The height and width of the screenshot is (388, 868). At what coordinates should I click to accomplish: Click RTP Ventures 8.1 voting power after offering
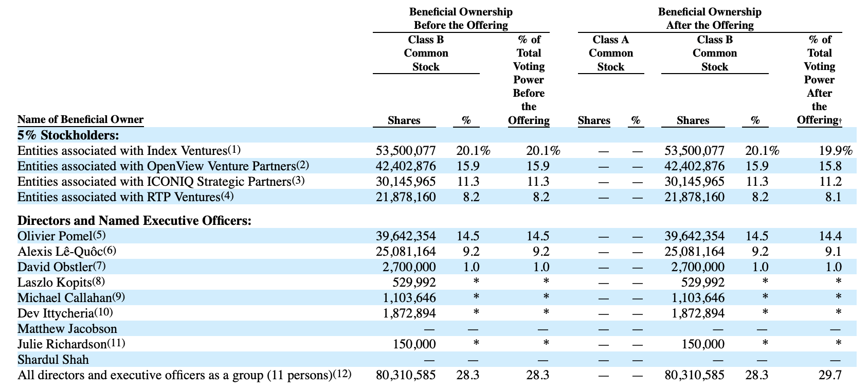click(x=834, y=198)
